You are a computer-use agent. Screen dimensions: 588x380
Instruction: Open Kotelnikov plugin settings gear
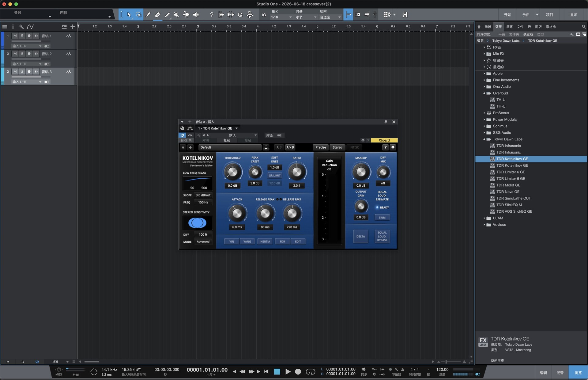point(393,147)
